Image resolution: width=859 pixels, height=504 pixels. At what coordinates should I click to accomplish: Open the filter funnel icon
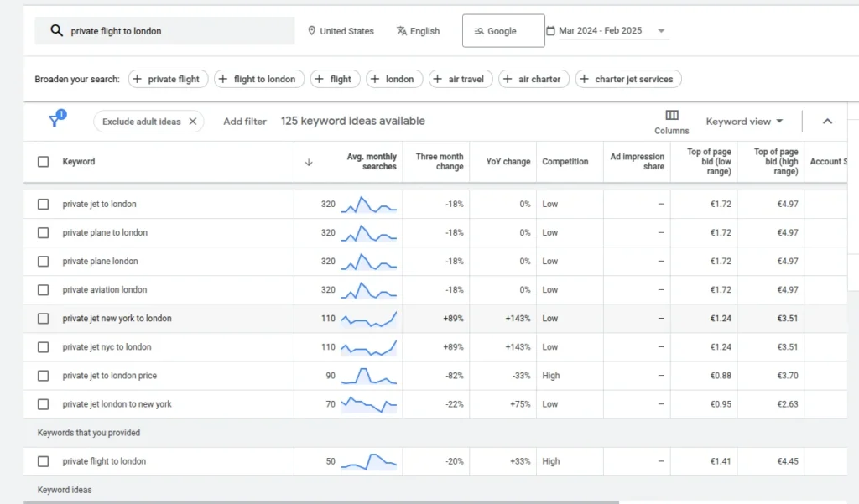(x=55, y=121)
